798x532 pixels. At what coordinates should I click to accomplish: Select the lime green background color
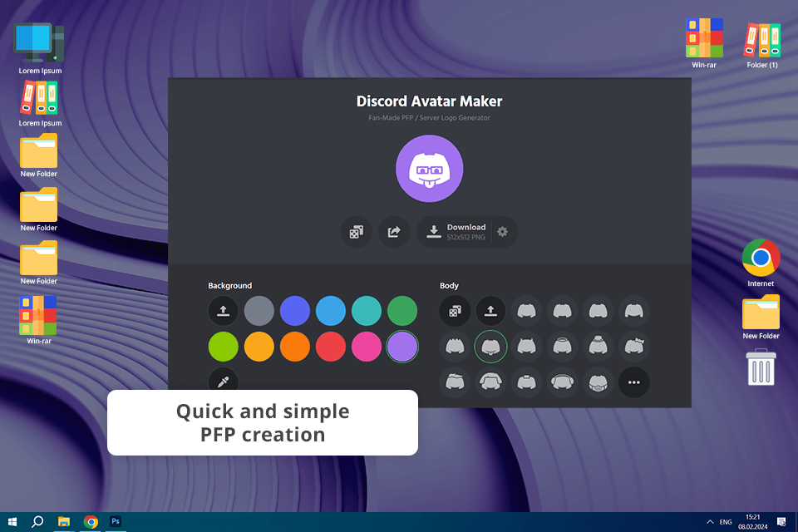point(224,346)
